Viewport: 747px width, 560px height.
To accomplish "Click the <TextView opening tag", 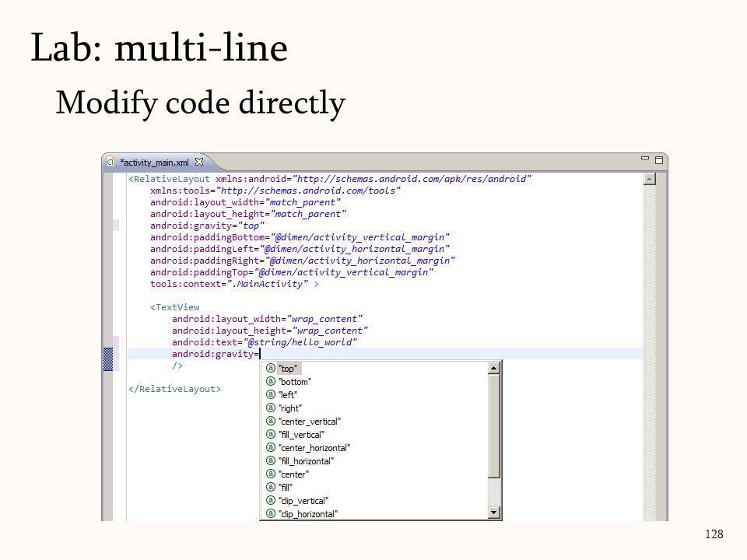I will click(175, 307).
